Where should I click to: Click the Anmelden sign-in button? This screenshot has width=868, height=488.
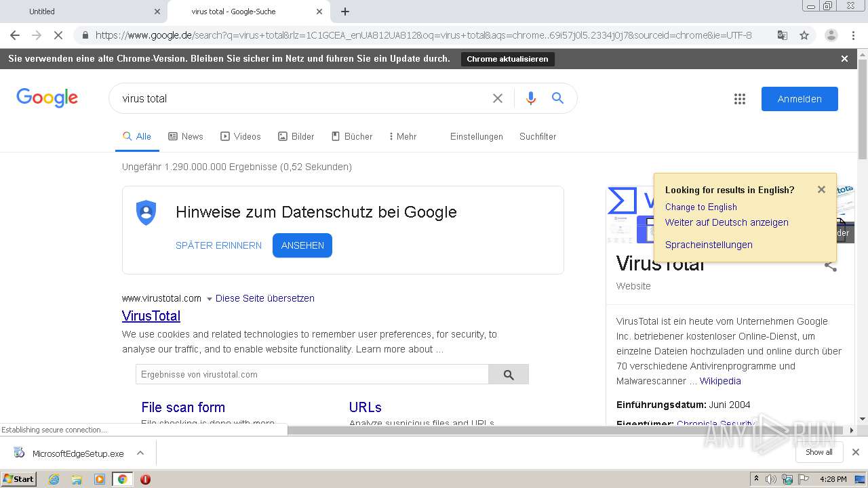tap(800, 99)
